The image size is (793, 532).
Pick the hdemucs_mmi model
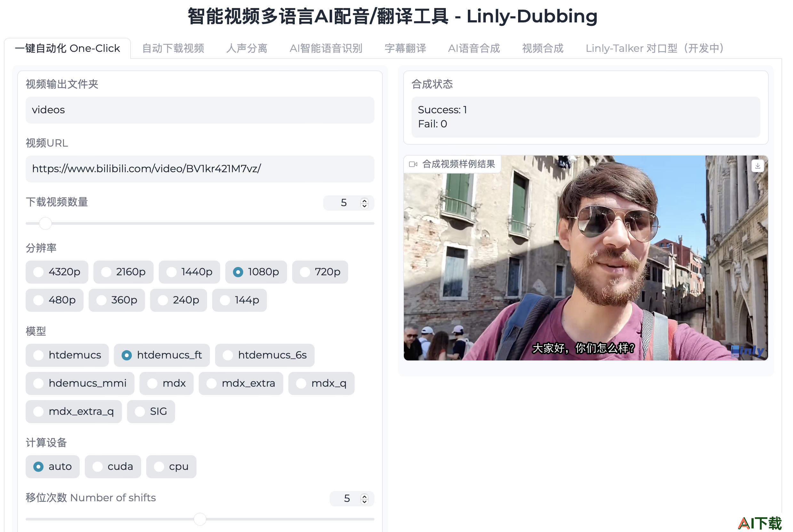80,383
